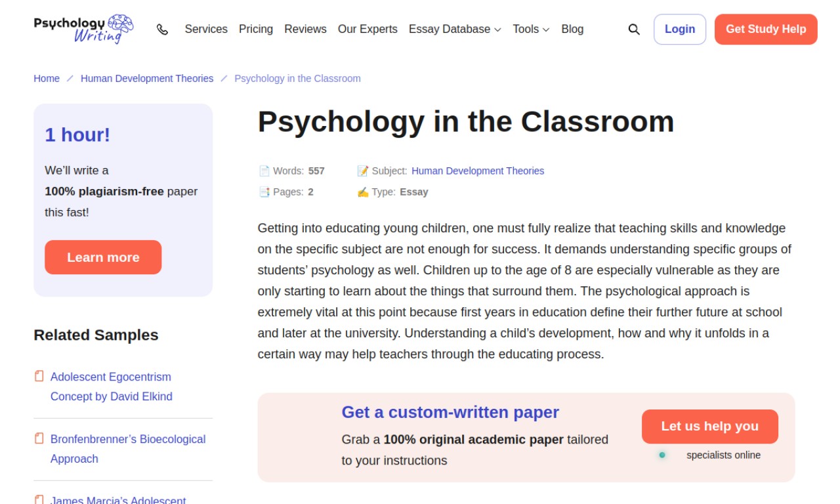Screen dimensions: 840x504
Task: Click document icon beside Bronfenbrenner's Bioecological Approach
Action: tap(39, 438)
